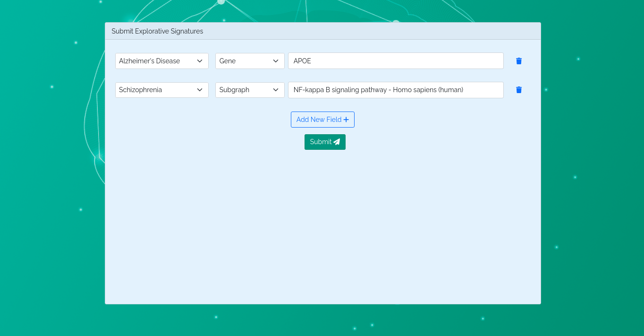Submit the explorative signatures form
The image size is (644, 336).
(x=325, y=142)
